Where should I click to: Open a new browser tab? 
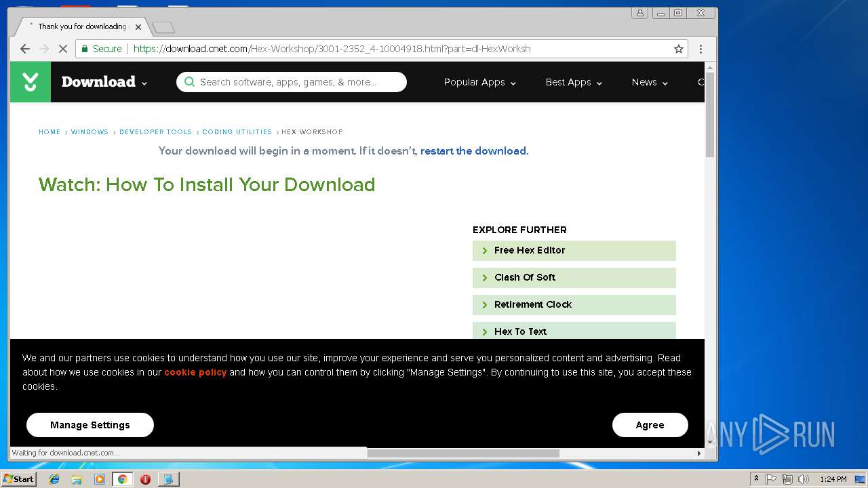pos(163,27)
